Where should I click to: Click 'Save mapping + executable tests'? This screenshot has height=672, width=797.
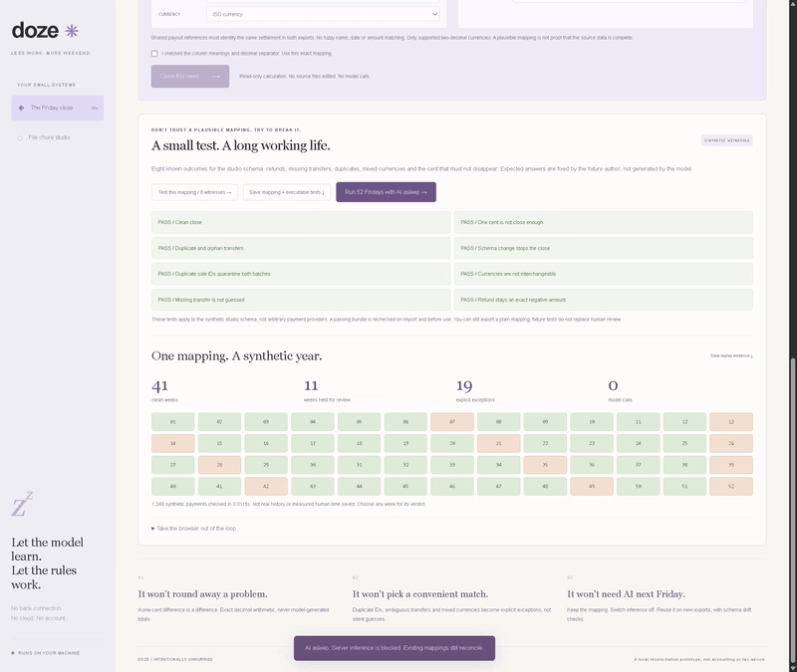[x=287, y=192]
